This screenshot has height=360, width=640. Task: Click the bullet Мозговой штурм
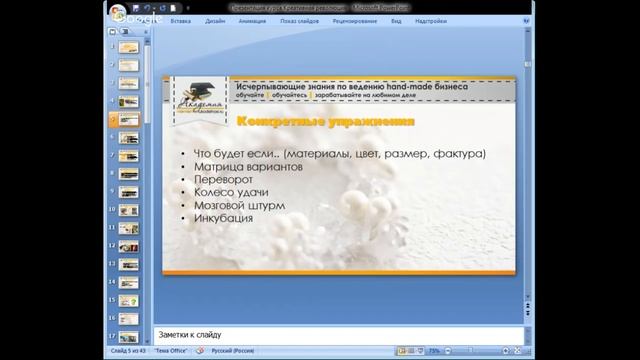(x=240, y=205)
